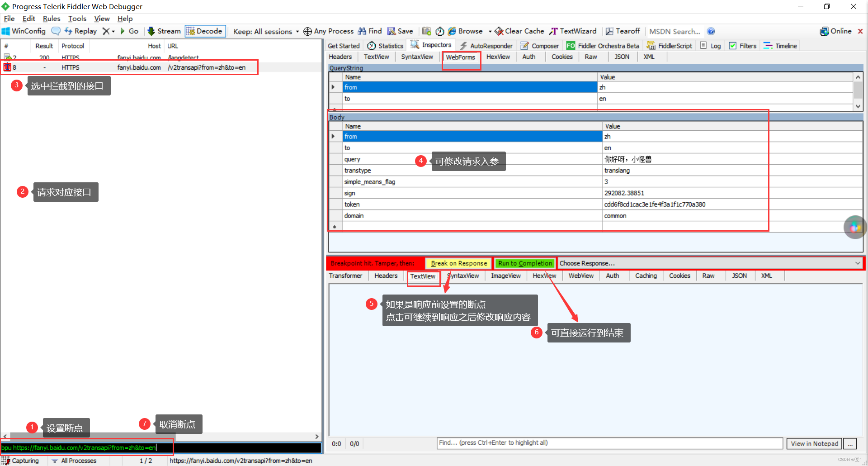Launch Browse in Internet Explorer
This screenshot has width=868, height=466.
coord(465,31)
